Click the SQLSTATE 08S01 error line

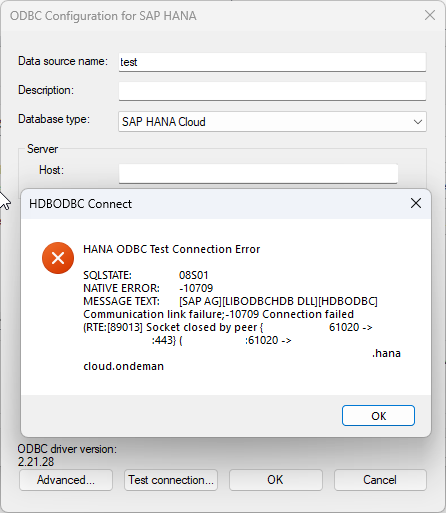click(x=146, y=275)
